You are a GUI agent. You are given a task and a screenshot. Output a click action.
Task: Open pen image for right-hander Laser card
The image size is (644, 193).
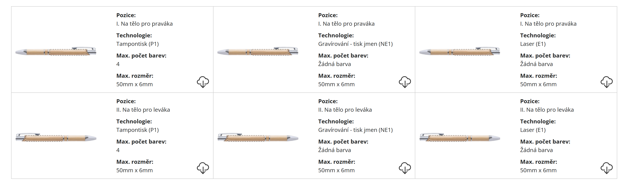pyautogui.click(x=460, y=52)
